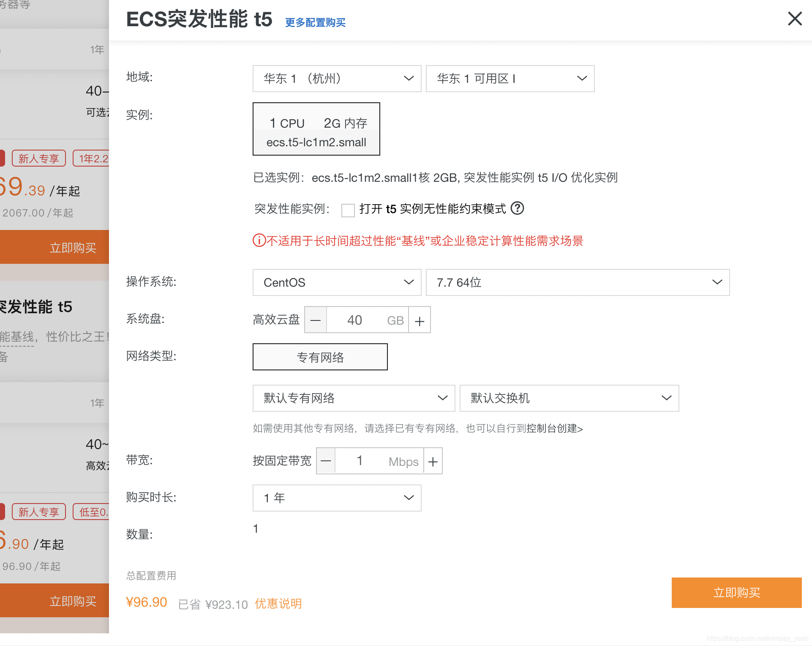Select the 专有网络 network type
The width and height of the screenshot is (812, 646).
[x=320, y=357]
